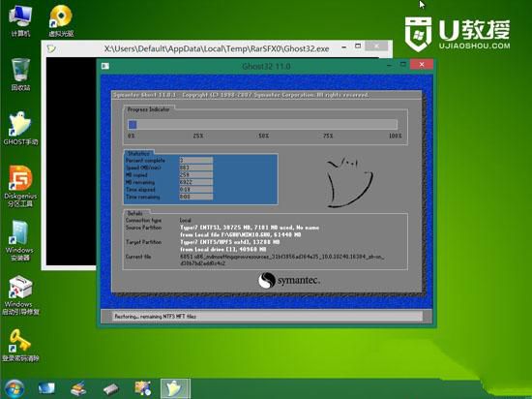The width and height of the screenshot is (532, 399).
Task: Close the Ghost32.exe console window
Action: [x=376, y=46]
